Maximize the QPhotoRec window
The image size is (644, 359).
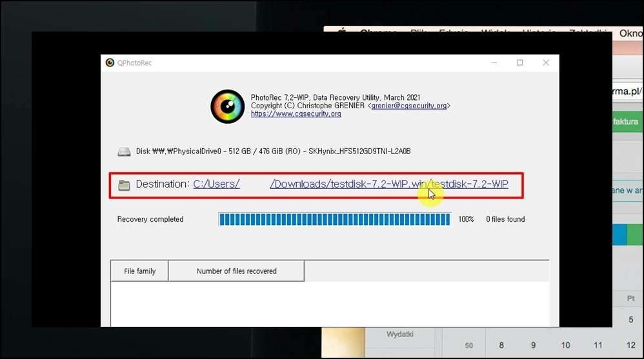pos(520,63)
